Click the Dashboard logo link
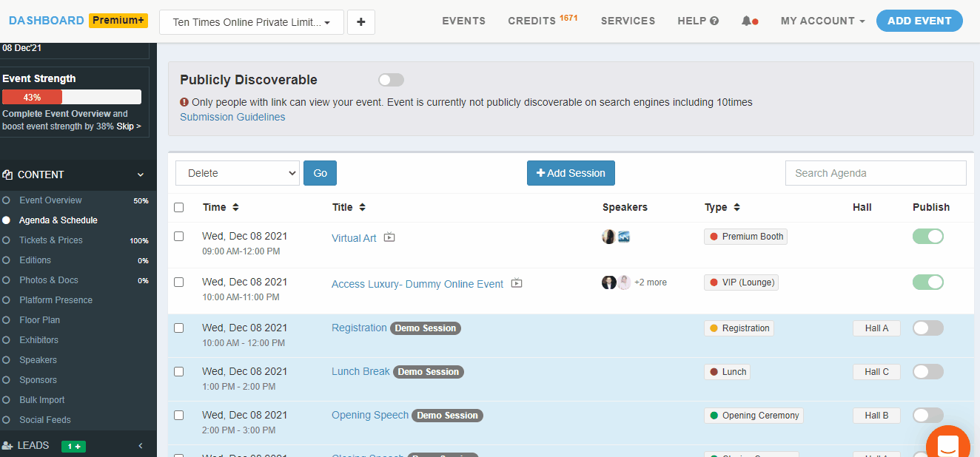The height and width of the screenshot is (457, 980). point(47,20)
